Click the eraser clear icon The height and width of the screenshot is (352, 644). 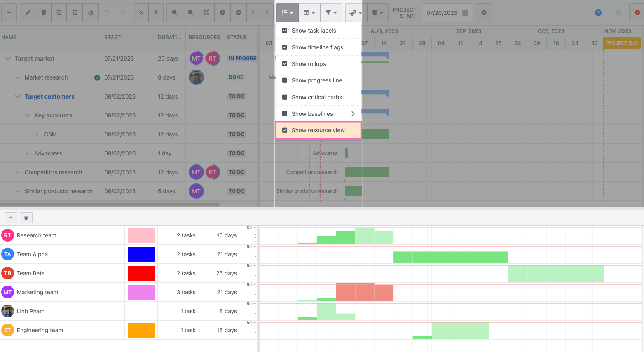pyautogui.click(x=91, y=13)
